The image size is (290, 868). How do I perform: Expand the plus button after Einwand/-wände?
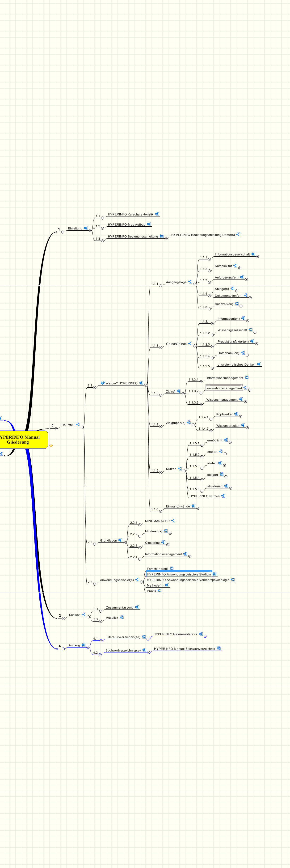pos(198,508)
